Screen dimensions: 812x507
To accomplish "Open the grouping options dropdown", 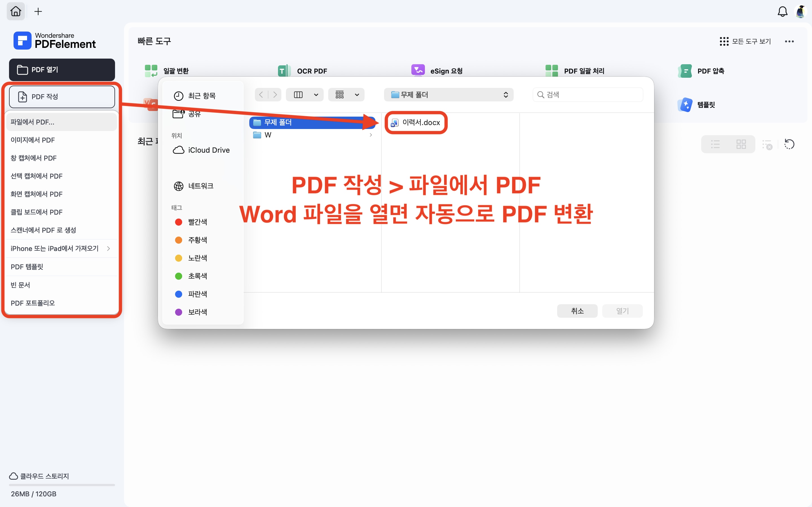I will (357, 95).
